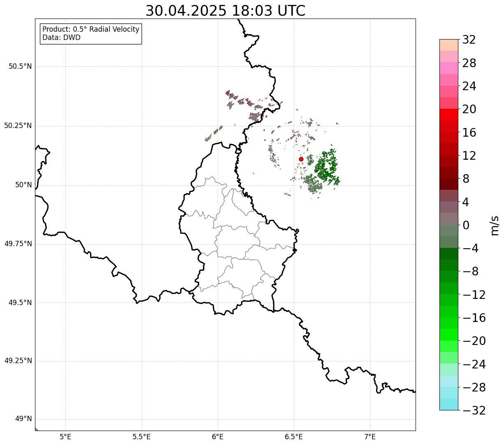
Task: Click the 'm/s' colorbar unit label
Action: pyautogui.click(x=495, y=225)
